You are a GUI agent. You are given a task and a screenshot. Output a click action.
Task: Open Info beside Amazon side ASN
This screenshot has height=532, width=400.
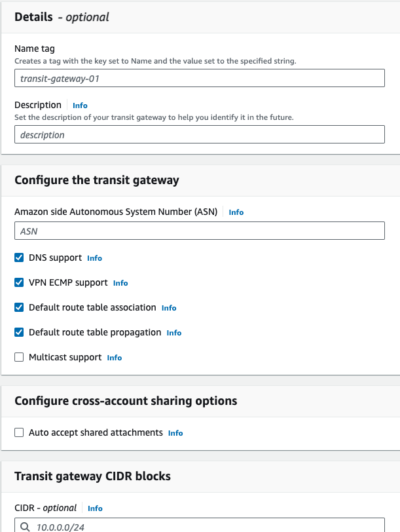pos(236,212)
